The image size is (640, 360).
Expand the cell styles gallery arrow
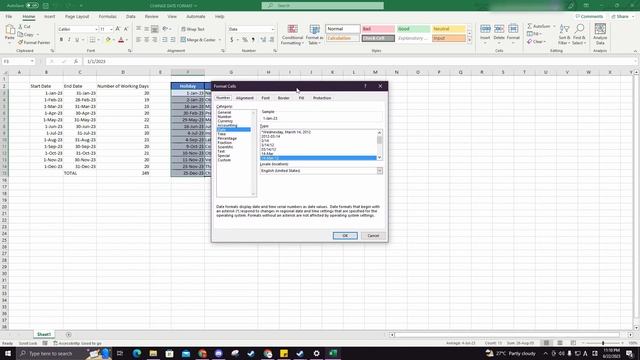coord(469,40)
